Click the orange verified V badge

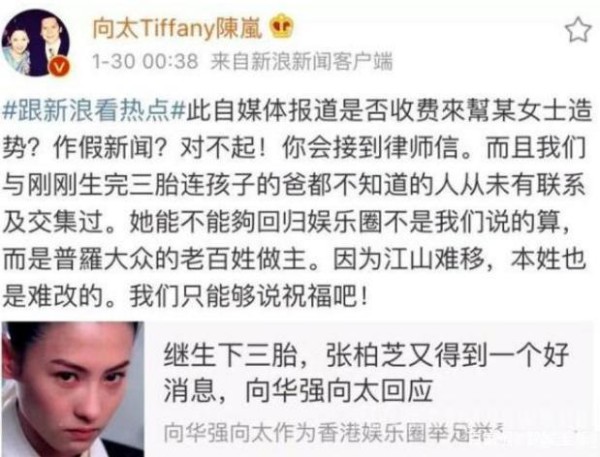coord(60,67)
